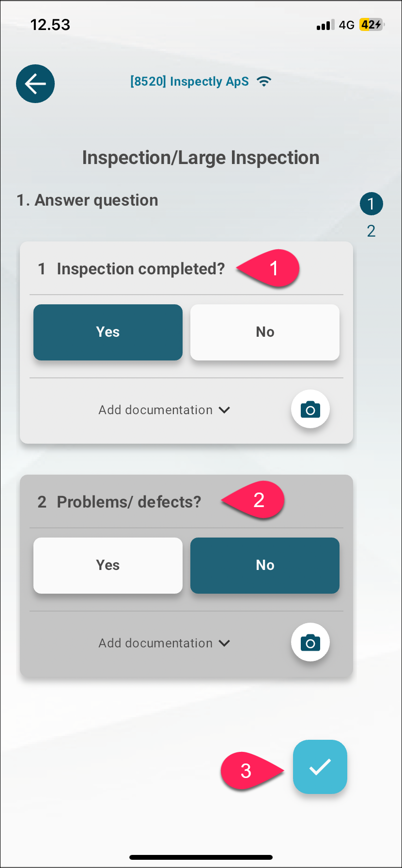The image size is (402, 868).
Task: Expand Add documentation under question 1
Action: [x=164, y=410]
